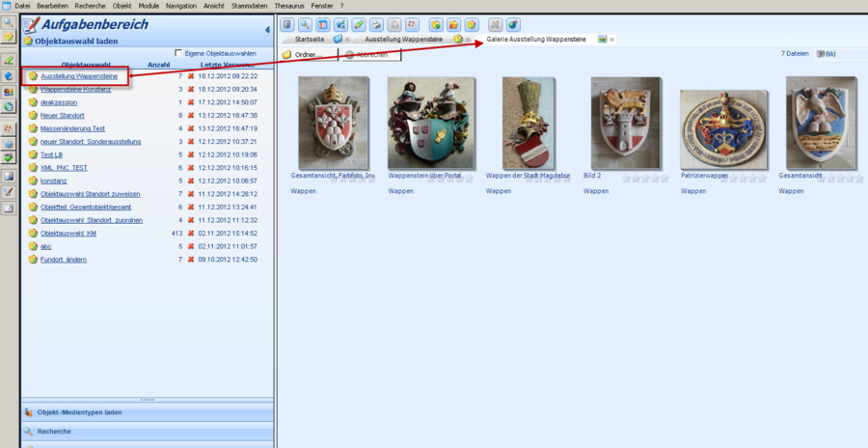Enable the Eigene Objektauswahlen checkbox

(x=178, y=53)
